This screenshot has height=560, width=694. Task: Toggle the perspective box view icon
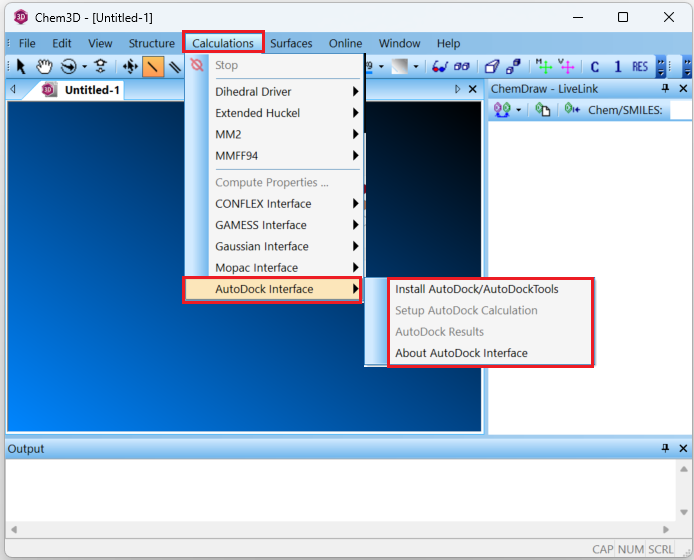click(x=492, y=67)
